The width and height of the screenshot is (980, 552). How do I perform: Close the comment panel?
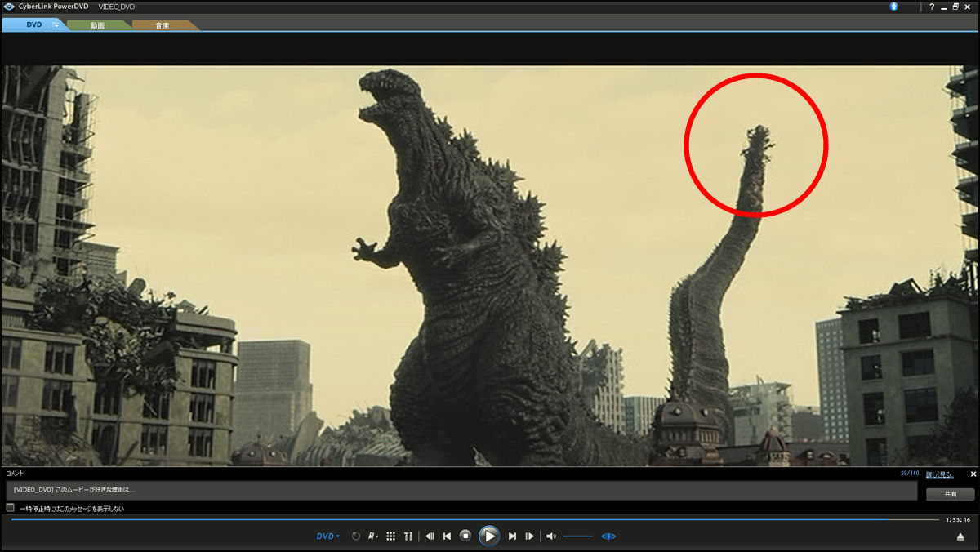click(x=973, y=474)
